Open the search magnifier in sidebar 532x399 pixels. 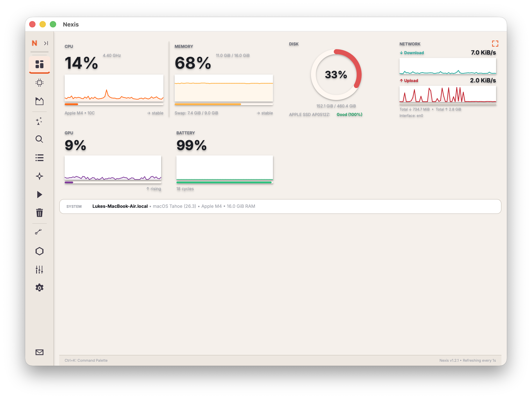coord(40,139)
